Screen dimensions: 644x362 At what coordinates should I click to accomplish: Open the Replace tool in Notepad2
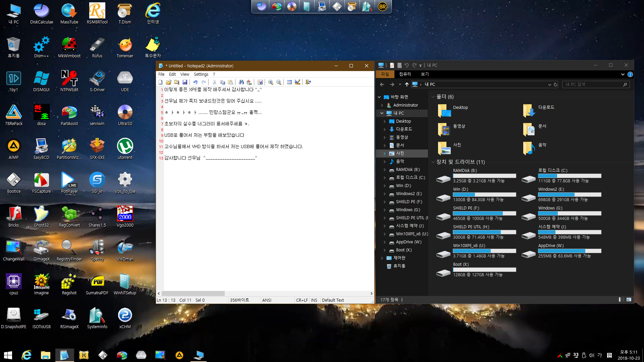249,82
